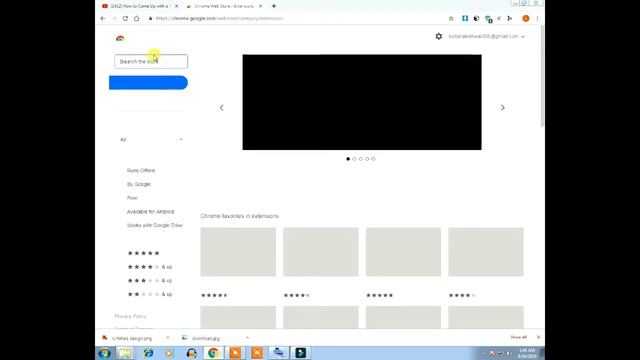Click the play-arrow extension icon in toolbar
Screen dimensions: 640x360
click(x=510, y=18)
